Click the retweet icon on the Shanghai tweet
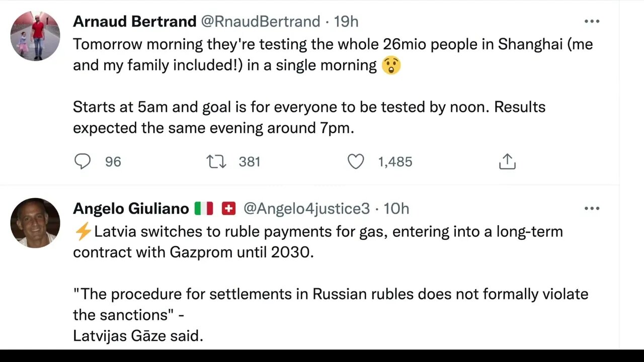The width and height of the screenshot is (644, 362). pos(216,161)
